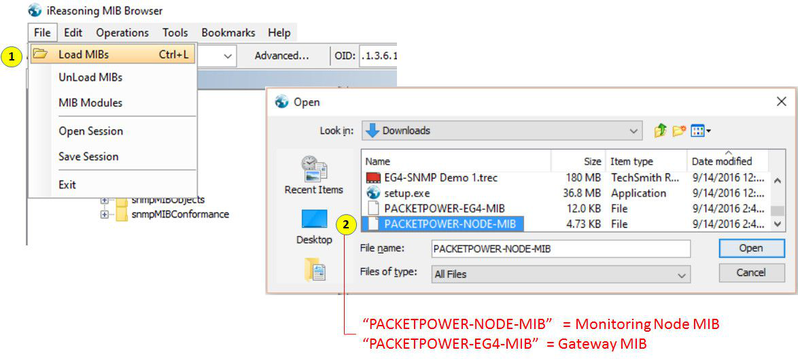This screenshot has height=363, width=798.
Task: Select the PACKETPOWER-EG4-MIB file
Action: point(445,209)
